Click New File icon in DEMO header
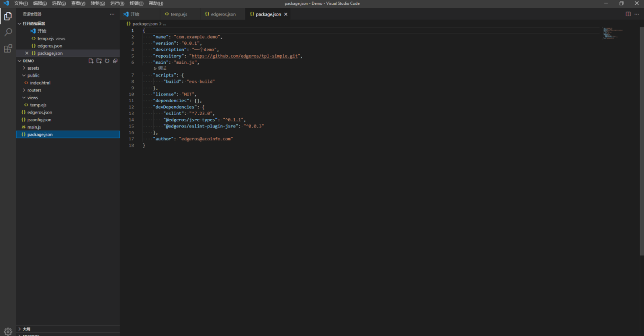This screenshot has height=336, width=644. click(91, 61)
